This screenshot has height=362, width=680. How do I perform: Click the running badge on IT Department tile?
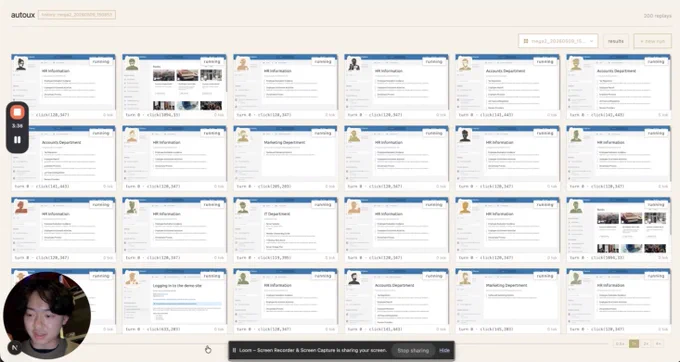click(323, 205)
